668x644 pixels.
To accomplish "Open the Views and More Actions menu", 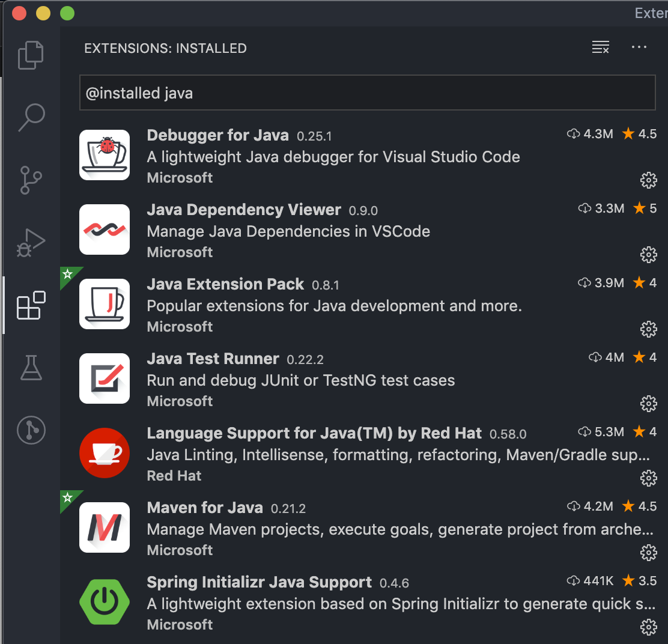I will click(x=639, y=48).
